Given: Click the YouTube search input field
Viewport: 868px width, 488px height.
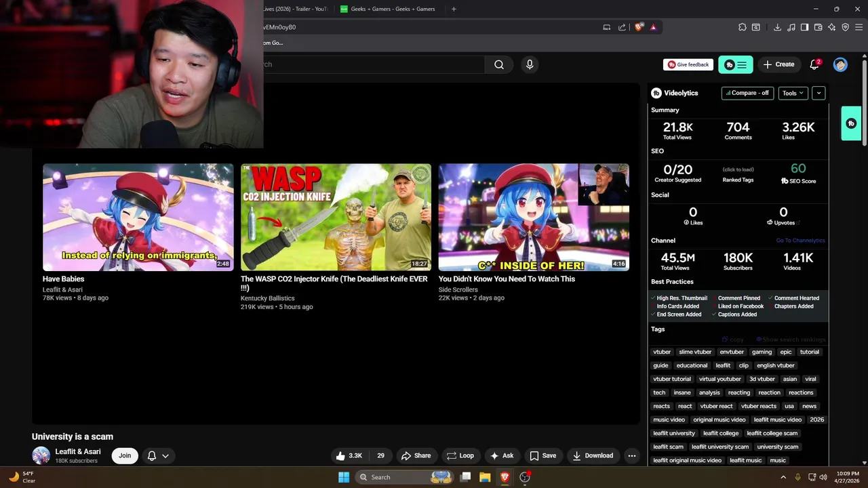Looking at the screenshot, I should coord(373,64).
